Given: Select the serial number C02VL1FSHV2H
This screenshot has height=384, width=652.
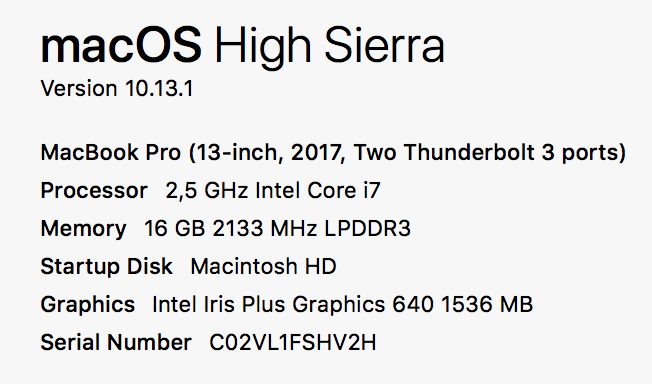Looking at the screenshot, I should pos(293,343).
